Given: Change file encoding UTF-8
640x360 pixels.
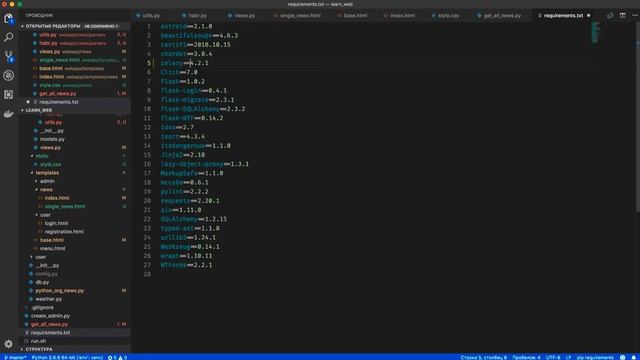Looking at the screenshot, I should 553,357.
